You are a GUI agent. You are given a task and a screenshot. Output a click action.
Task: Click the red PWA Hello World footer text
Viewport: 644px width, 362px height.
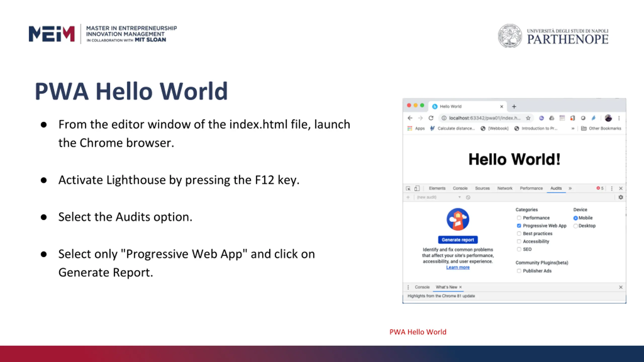418,332
